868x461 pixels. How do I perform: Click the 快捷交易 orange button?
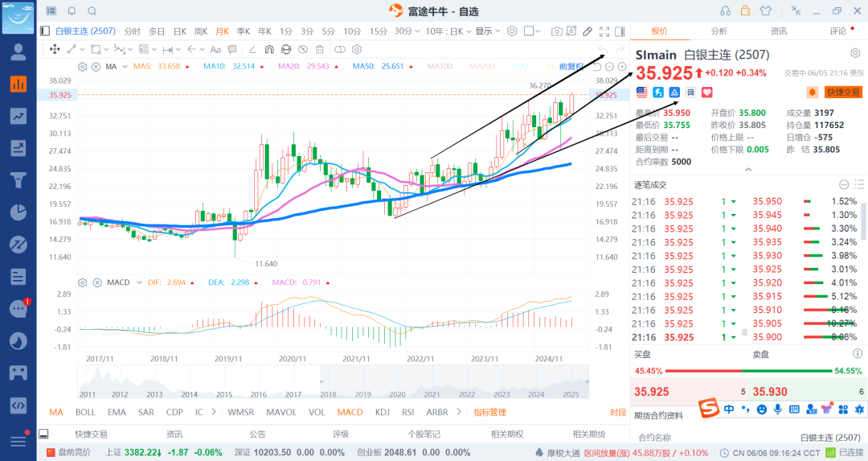(843, 93)
